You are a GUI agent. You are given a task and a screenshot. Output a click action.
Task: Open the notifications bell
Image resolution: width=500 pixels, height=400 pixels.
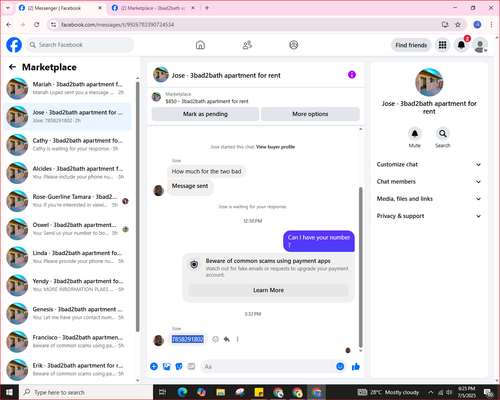pyautogui.click(x=461, y=45)
